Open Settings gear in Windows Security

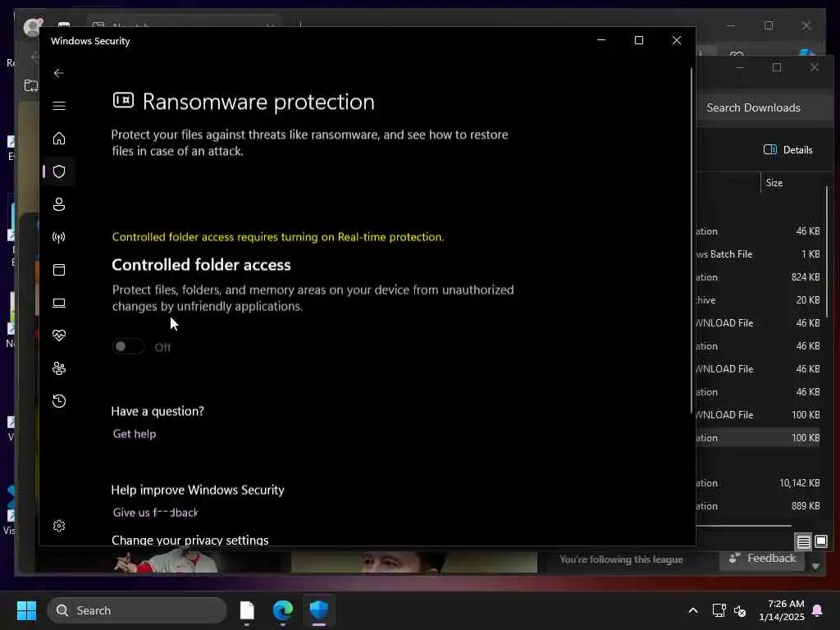coord(59,526)
